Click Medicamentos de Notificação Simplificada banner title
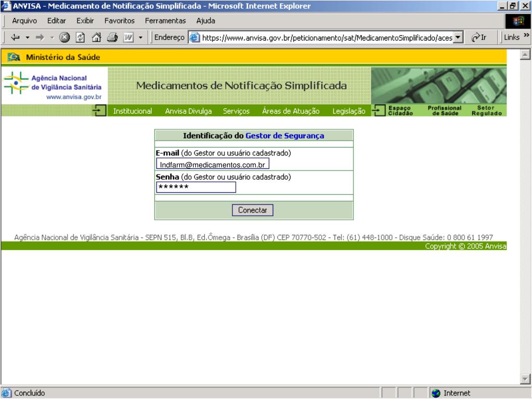 tap(241, 86)
